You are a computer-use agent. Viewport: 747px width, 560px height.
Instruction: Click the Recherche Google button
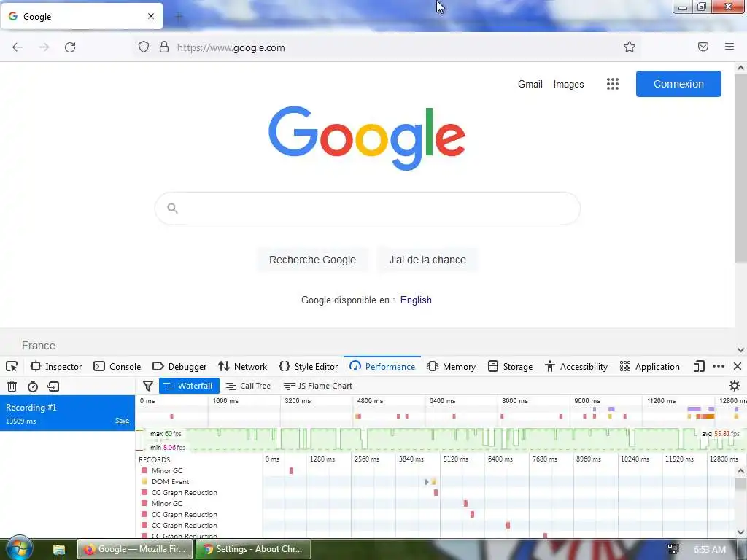(312, 260)
